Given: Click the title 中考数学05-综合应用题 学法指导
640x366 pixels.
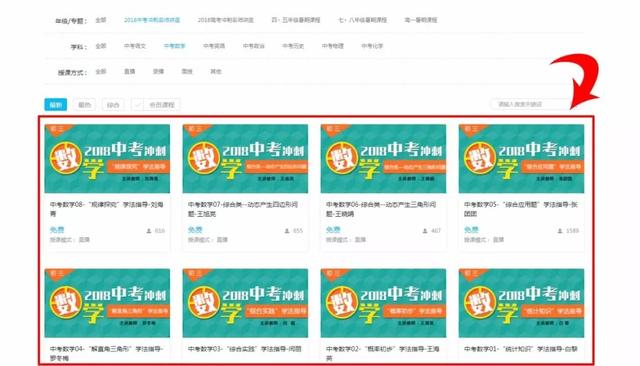Looking at the screenshot, I should [x=520, y=209].
